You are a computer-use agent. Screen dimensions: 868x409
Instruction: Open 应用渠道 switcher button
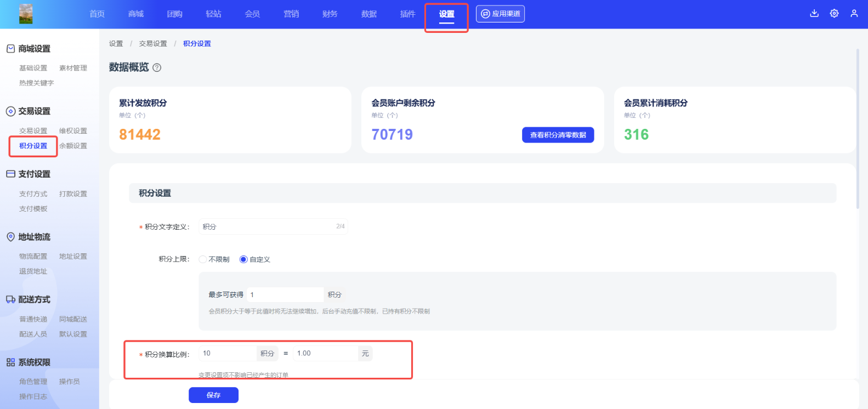[x=500, y=14]
